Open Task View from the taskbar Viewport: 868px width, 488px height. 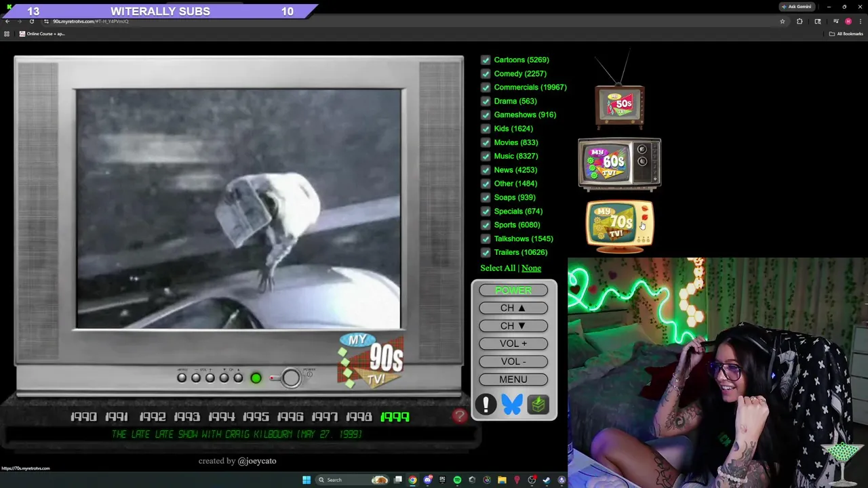click(x=398, y=480)
